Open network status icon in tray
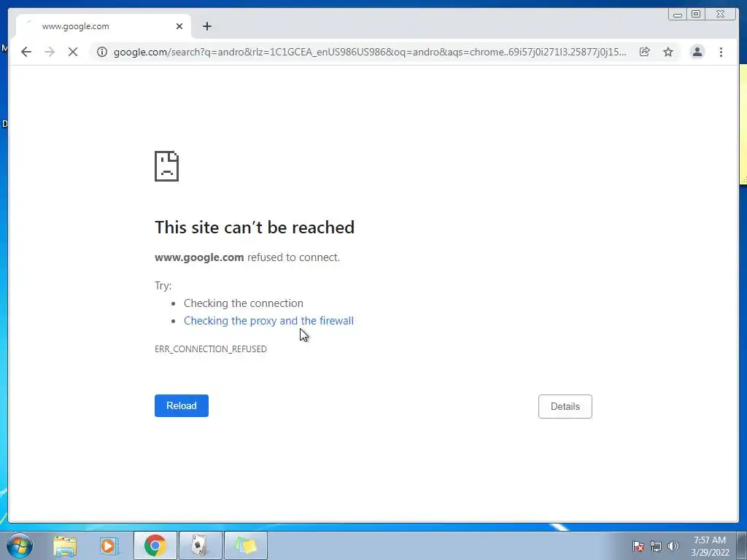747x560 pixels. pyautogui.click(x=656, y=546)
